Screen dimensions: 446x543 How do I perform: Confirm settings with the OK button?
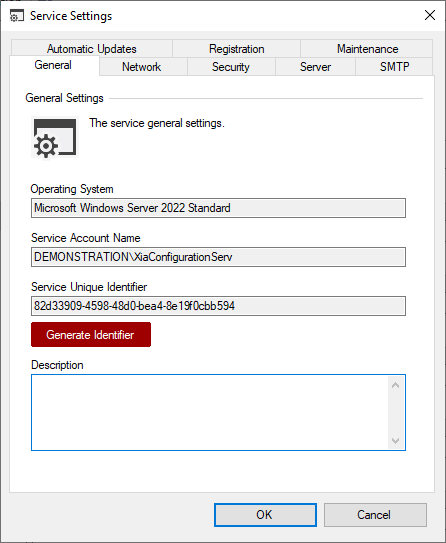point(265,515)
